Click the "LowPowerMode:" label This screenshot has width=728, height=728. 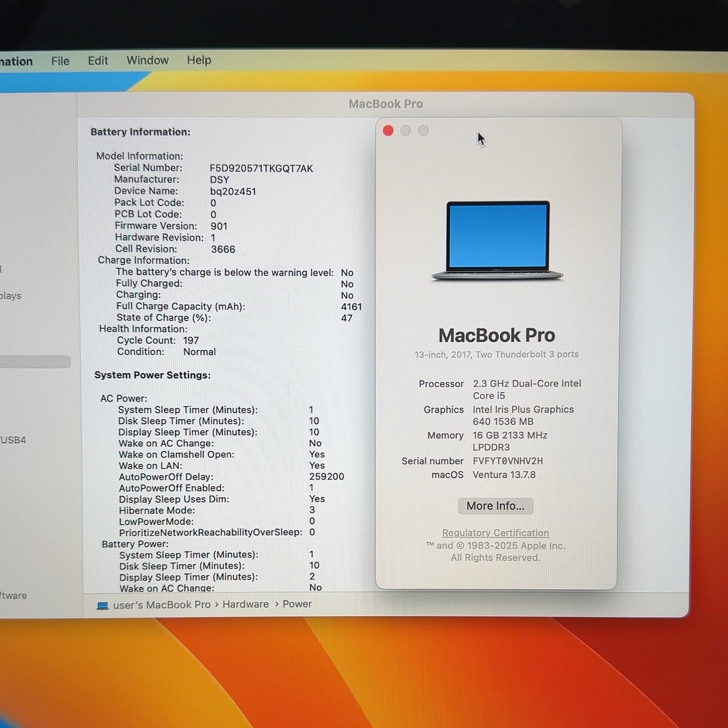(x=156, y=521)
